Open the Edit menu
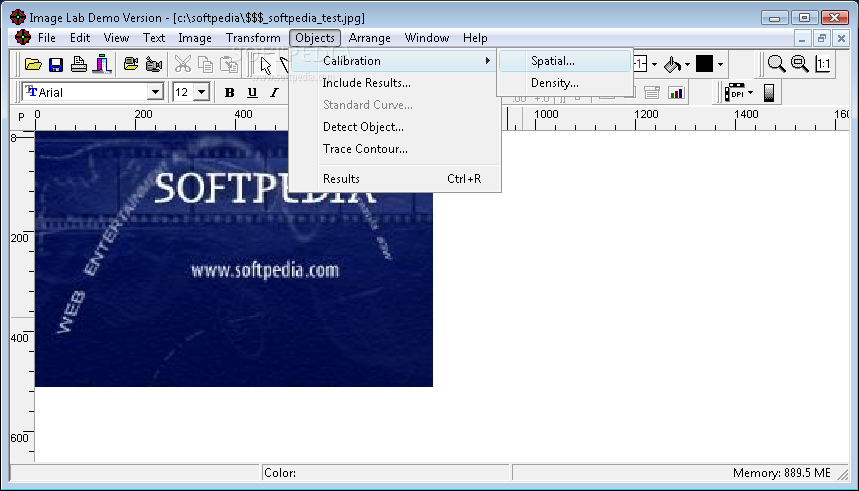The width and height of the screenshot is (859, 491). [80, 38]
